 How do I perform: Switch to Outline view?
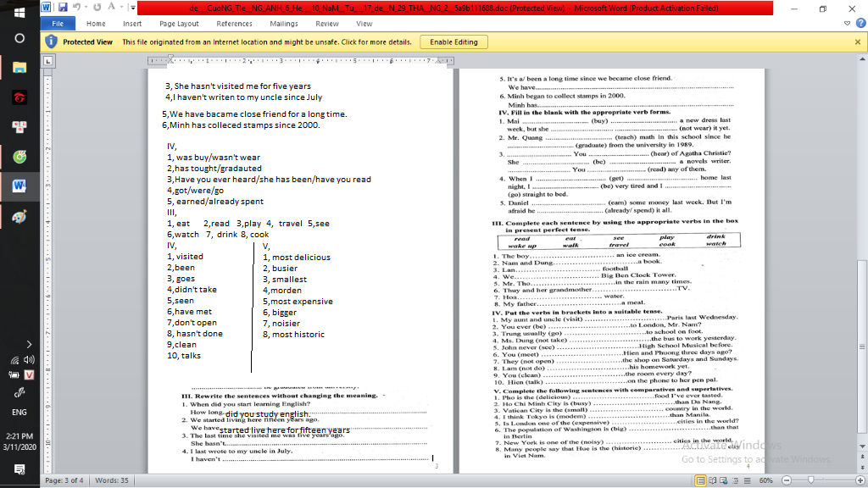click(735, 480)
